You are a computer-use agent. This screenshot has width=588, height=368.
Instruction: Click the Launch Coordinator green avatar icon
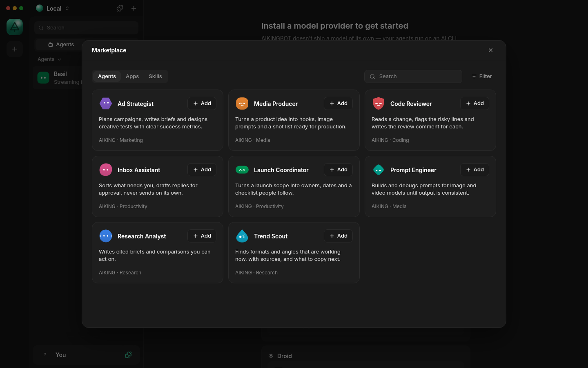point(242,170)
